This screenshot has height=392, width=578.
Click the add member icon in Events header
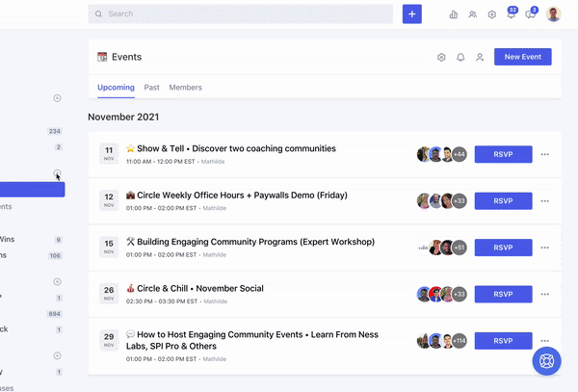point(480,57)
